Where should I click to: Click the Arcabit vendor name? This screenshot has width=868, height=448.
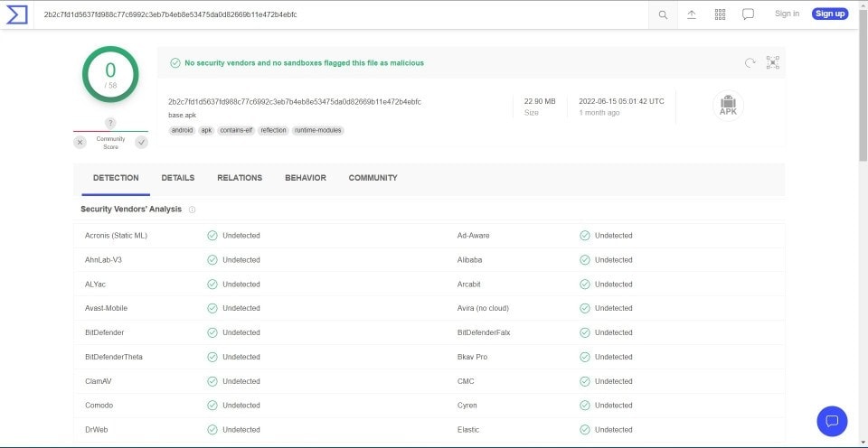coord(469,285)
